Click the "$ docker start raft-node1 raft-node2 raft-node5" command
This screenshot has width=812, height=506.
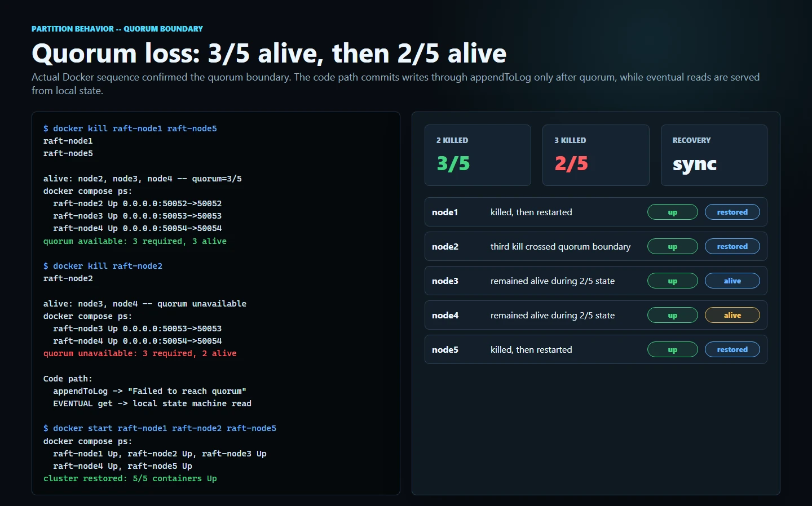160,428
